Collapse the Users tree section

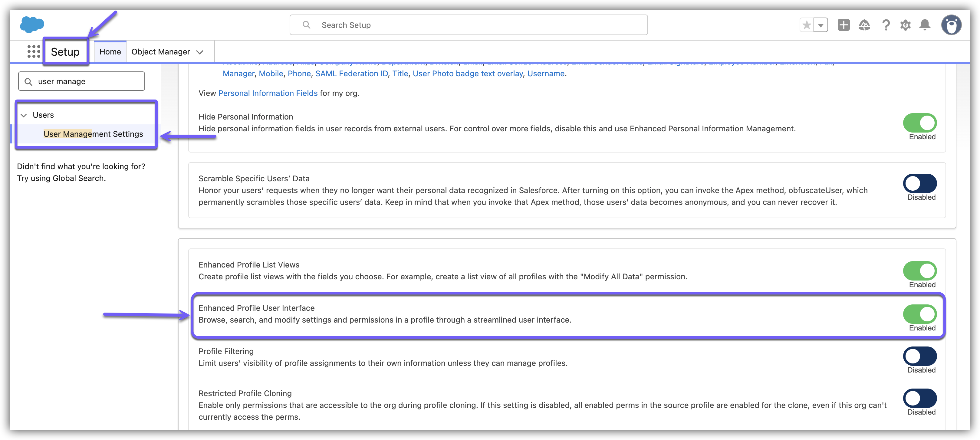[24, 115]
